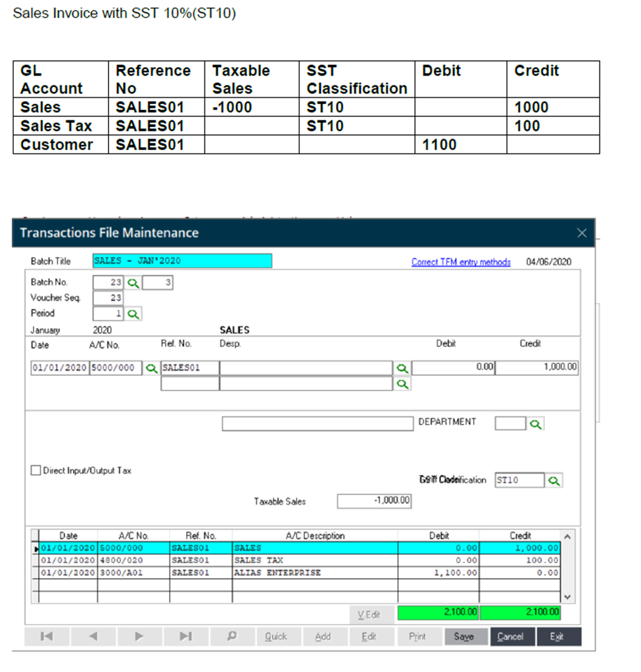Viewport: 641px width, 672px height.
Task: Enable Direct Input/Output Tax checkbox
Action: click(36, 471)
